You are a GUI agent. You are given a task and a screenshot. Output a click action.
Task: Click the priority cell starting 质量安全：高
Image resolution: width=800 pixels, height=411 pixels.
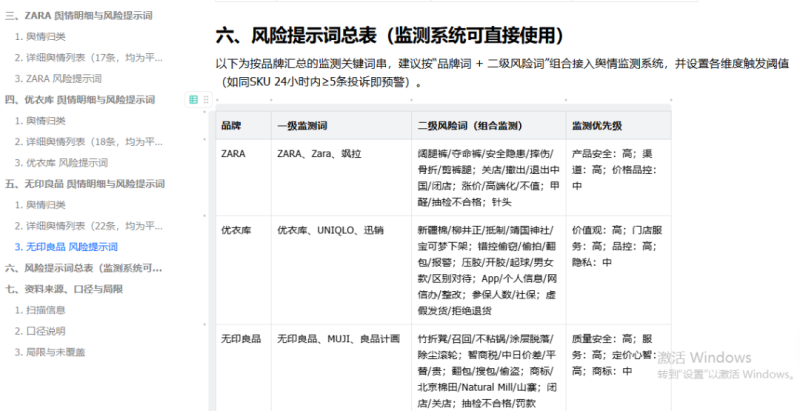coord(618,368)
